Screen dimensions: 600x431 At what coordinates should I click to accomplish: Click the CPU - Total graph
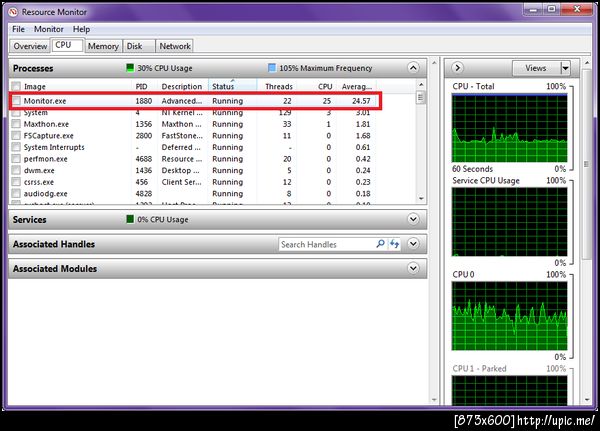509,128
